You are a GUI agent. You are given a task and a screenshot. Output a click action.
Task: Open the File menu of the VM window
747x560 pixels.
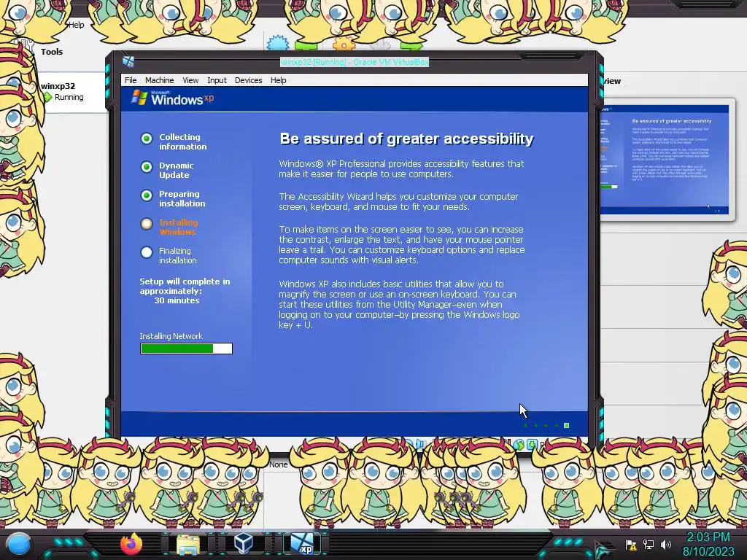(x=131, y=80)
